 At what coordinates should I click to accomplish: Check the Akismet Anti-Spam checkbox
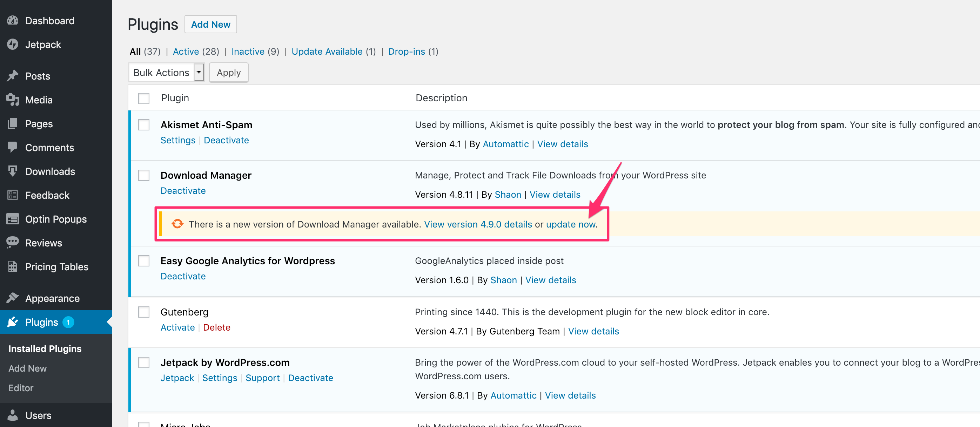pyautogui.click(x=144, y=125)
